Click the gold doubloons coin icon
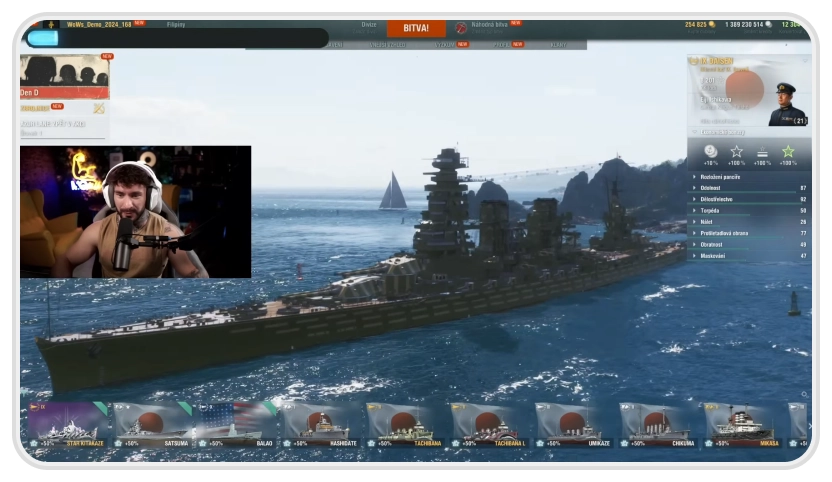Viewport: 832px width, 482px height. coord(712,24)
